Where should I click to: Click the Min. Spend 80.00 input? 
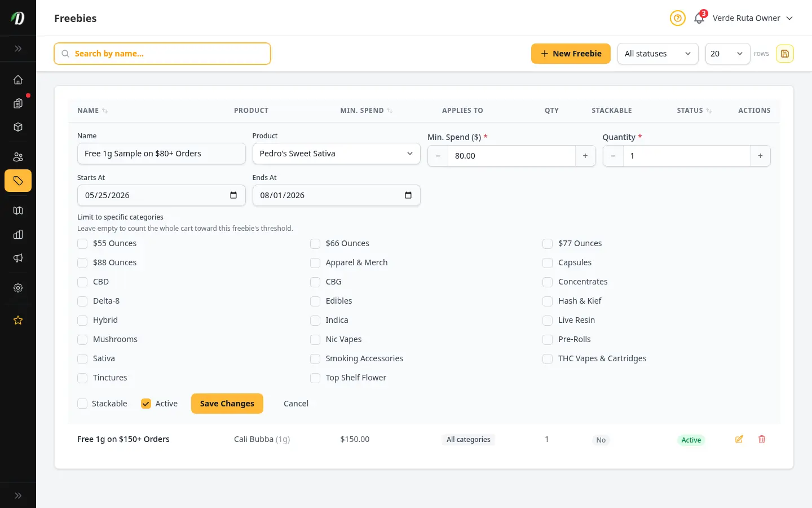(x=511, y=156)
